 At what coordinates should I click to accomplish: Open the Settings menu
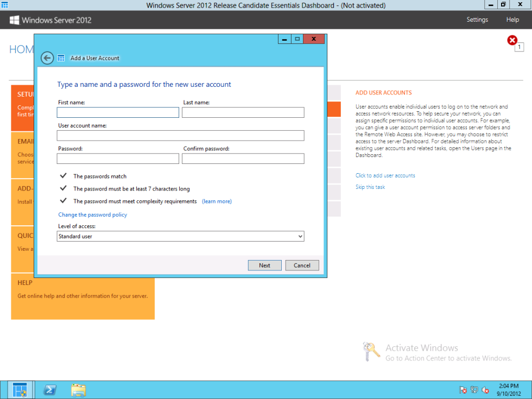click(x=477, y=20)
